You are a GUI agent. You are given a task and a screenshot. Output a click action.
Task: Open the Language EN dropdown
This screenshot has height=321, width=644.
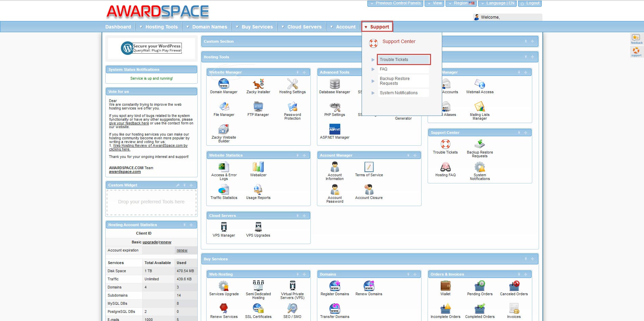tap(497, 3)
